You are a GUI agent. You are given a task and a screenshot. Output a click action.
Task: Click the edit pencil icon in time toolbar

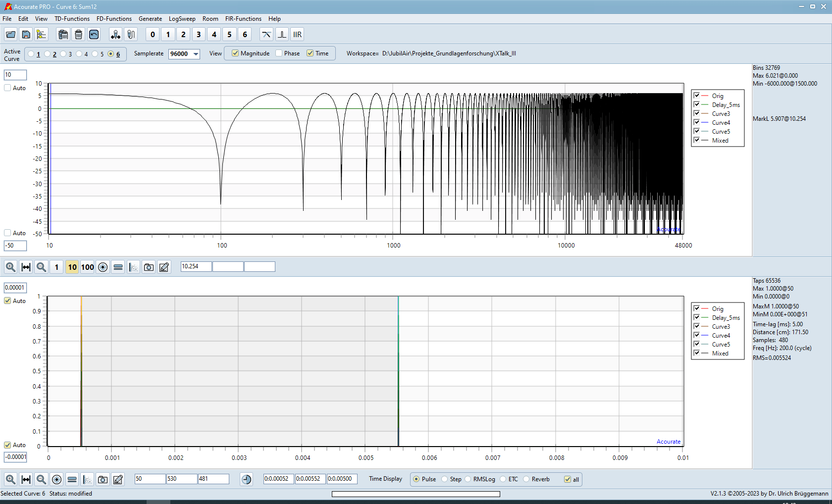pyautogui.click(x=118, y=479)
